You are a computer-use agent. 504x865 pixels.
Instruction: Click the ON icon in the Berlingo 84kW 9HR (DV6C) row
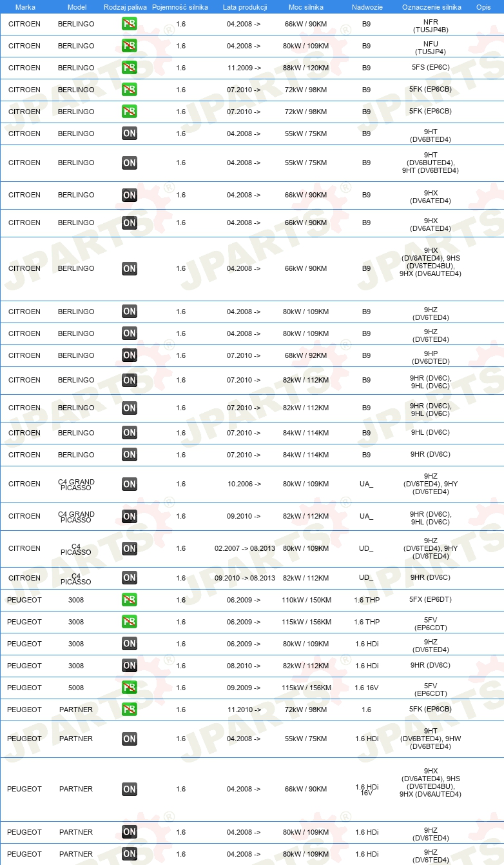click(x=129, y=455)
